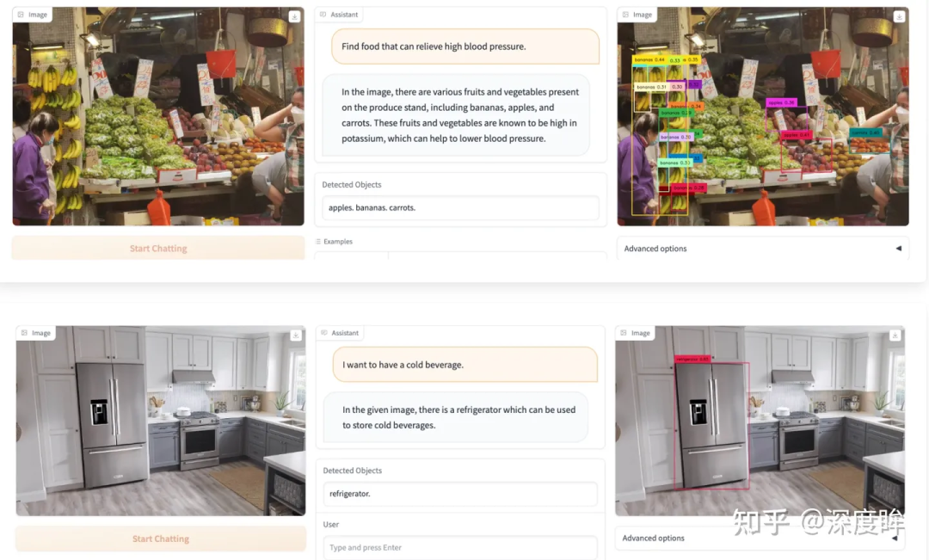This screenshot has width=929, height=560.
Task: Click the 'I want to have a cold beverage' message
Action: coord(465,365)
